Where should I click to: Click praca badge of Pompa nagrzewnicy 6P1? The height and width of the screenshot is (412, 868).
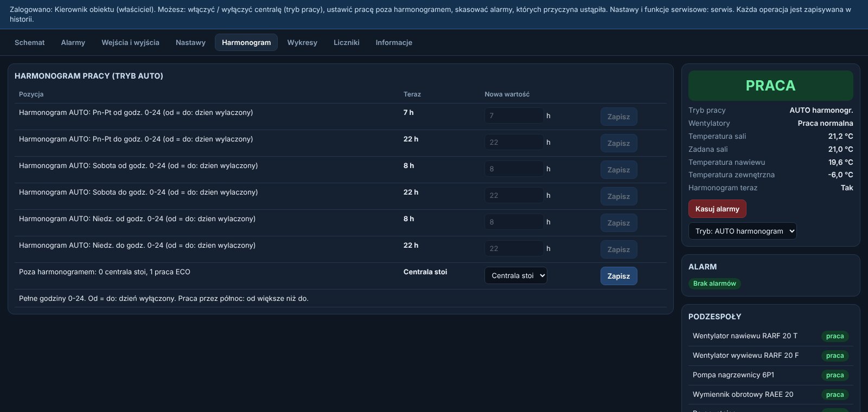coord(835,375)
